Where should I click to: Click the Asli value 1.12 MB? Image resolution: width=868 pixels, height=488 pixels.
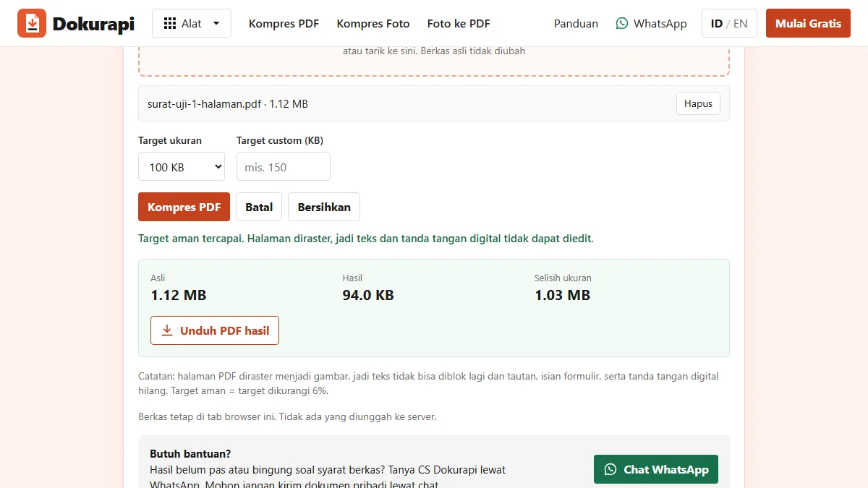click(179, 295)
